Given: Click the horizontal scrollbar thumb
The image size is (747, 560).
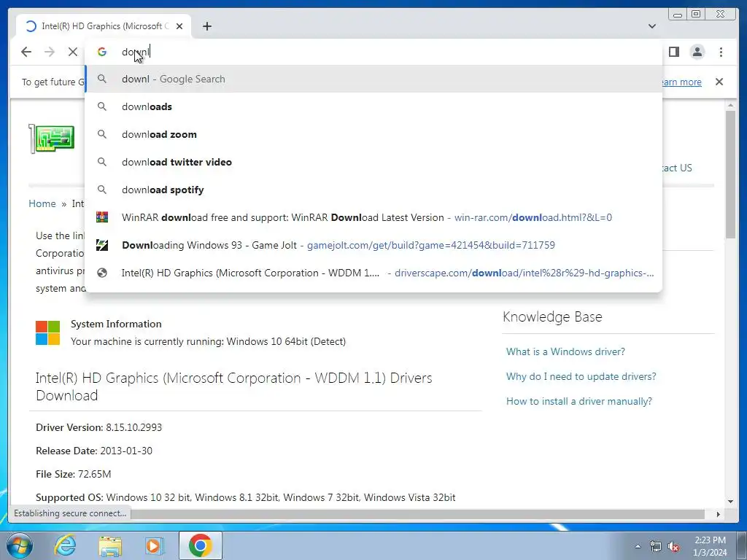Looking at the screenshot, I should [418, 514].
